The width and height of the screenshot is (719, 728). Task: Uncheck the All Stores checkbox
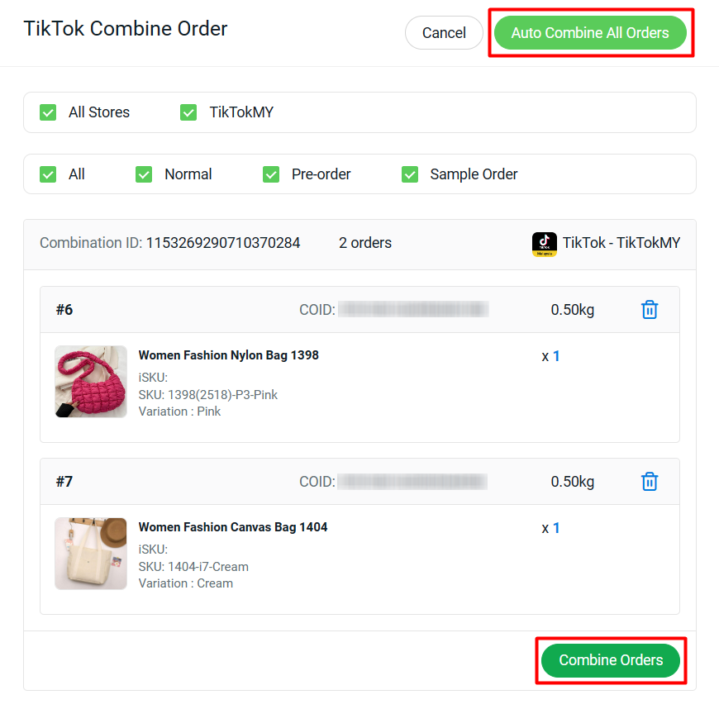coord(48,112)
